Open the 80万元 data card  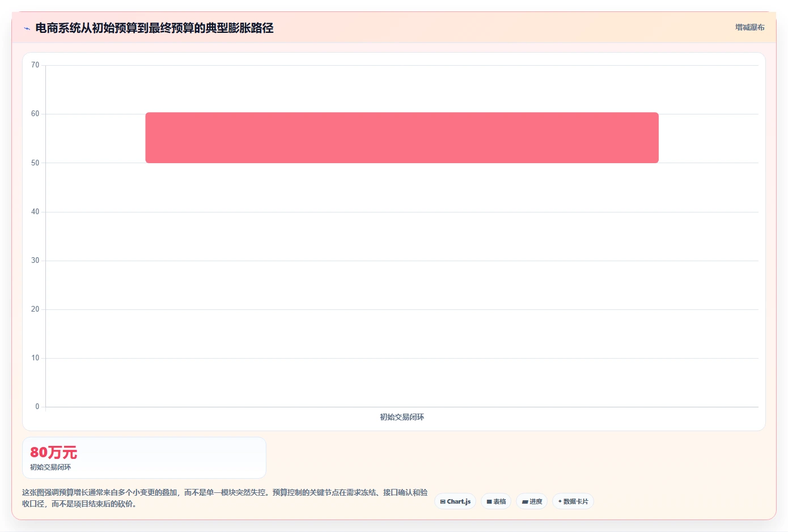pos(144,458)
